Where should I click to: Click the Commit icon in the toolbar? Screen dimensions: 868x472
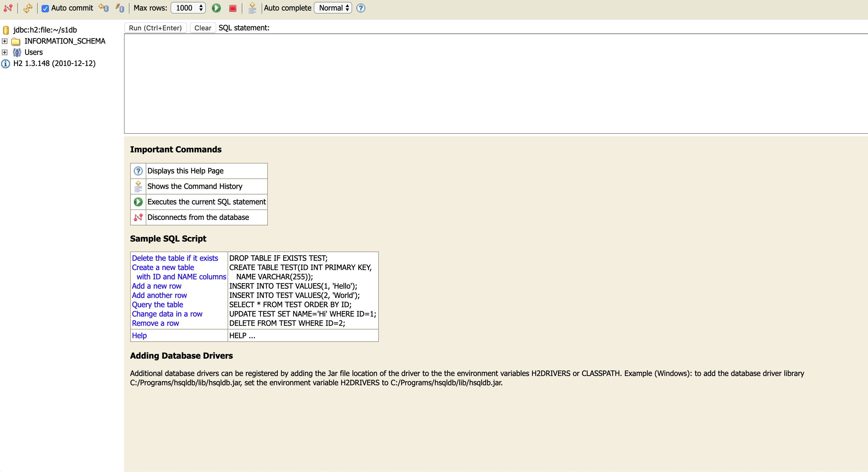pyautogui.click(x=120, y=8)
